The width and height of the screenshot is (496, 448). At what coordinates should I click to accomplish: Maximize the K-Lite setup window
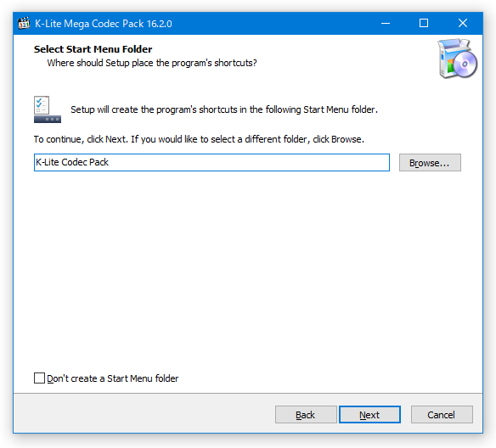tap(424, 24)
